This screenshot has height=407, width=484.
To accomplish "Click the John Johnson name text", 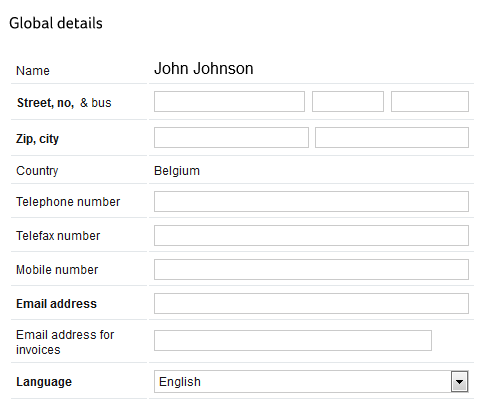I will pos(203,68).
